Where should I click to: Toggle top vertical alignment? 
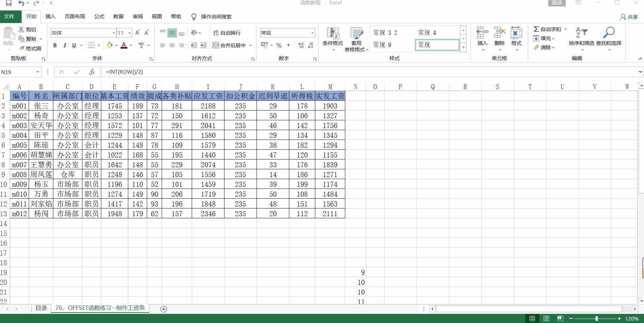pos(163,33)
